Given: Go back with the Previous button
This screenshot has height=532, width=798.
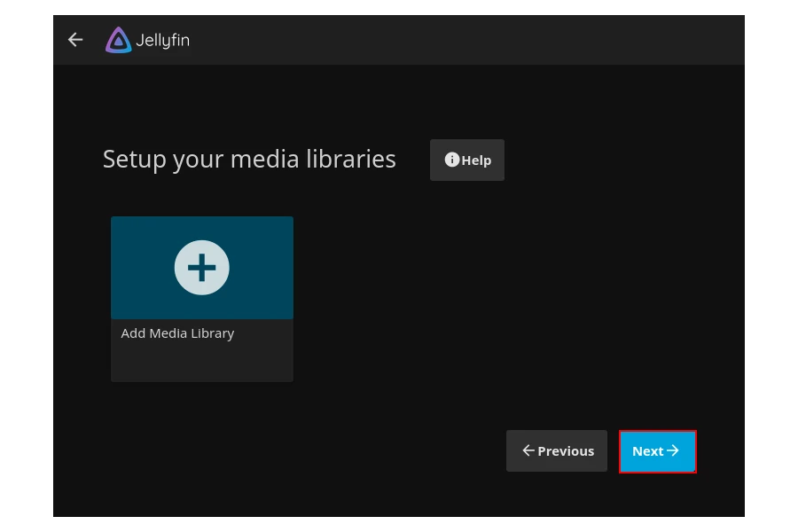Looking at the screenshot, I should 557,451.
